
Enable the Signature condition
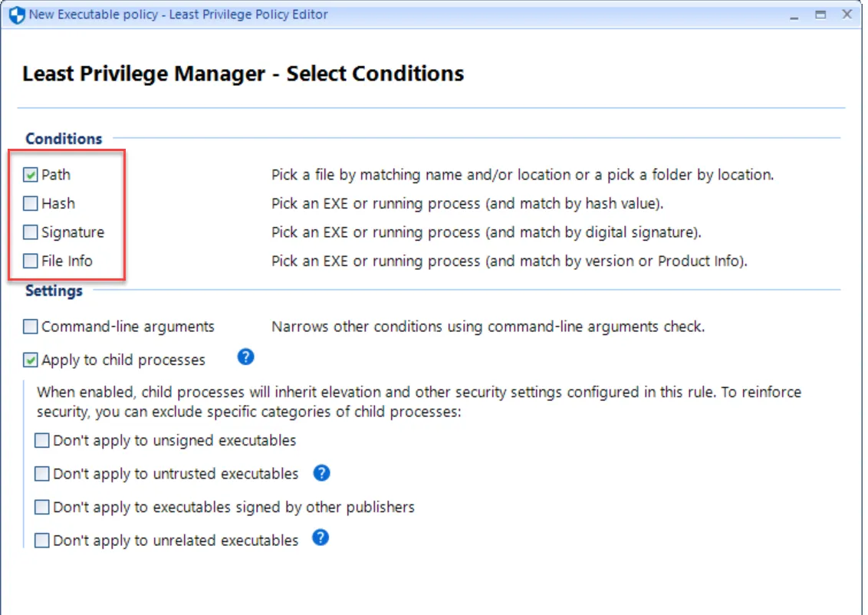click(31, 232)
